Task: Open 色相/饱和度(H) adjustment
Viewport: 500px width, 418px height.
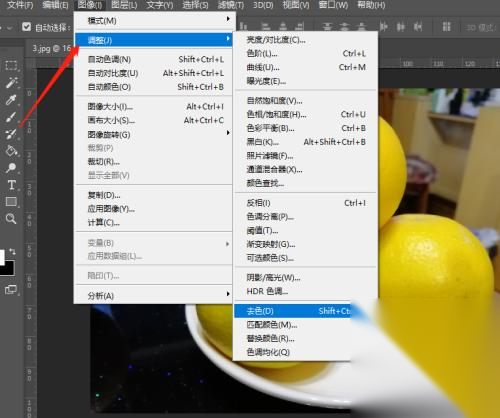Action: (306, 114)
